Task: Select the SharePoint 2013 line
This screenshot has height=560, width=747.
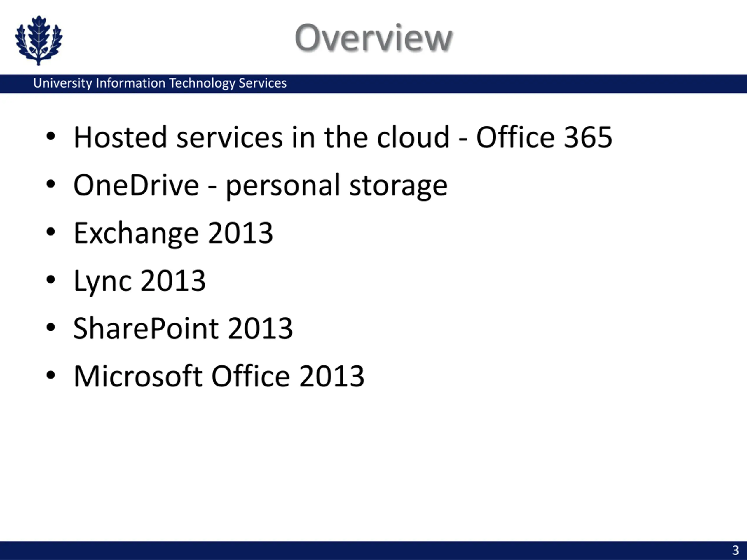Action: click(x=183, y=328)
